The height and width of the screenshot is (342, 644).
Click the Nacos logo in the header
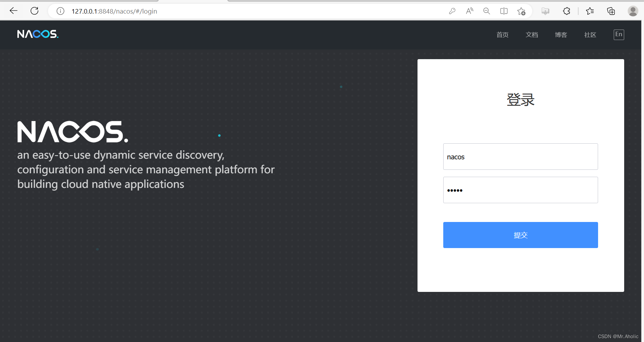point(38,34)
